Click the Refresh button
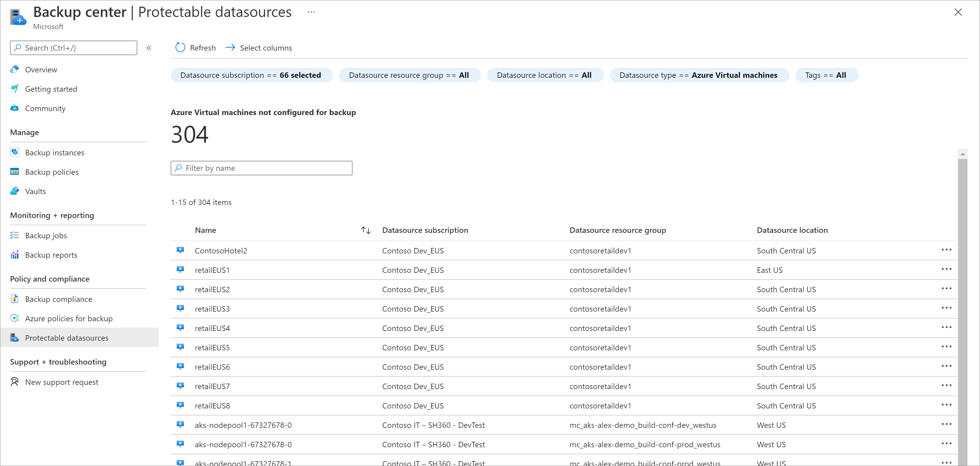The height and width of the screenshot is (466, 980). click(x=196, y=48)
